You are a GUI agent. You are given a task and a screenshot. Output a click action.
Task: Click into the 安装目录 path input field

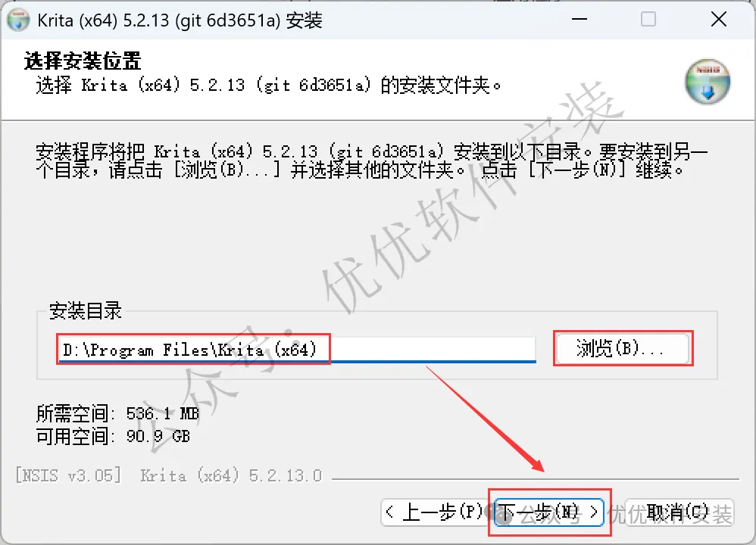(296, 350)
